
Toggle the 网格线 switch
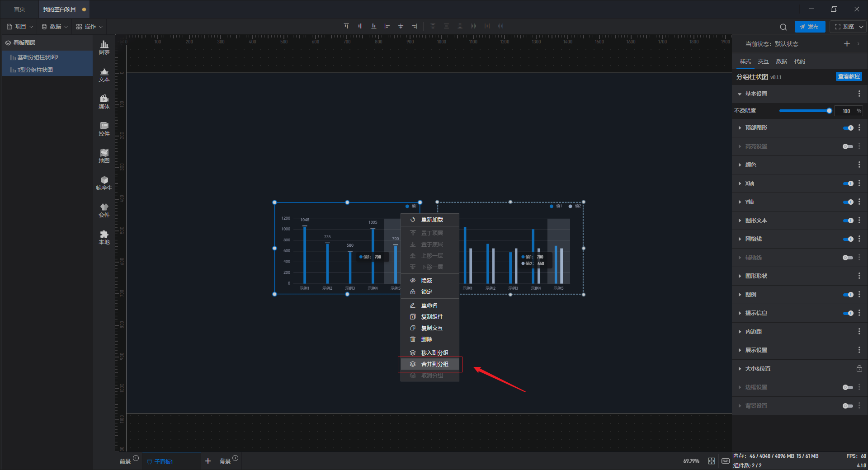(x=848, y=239)
